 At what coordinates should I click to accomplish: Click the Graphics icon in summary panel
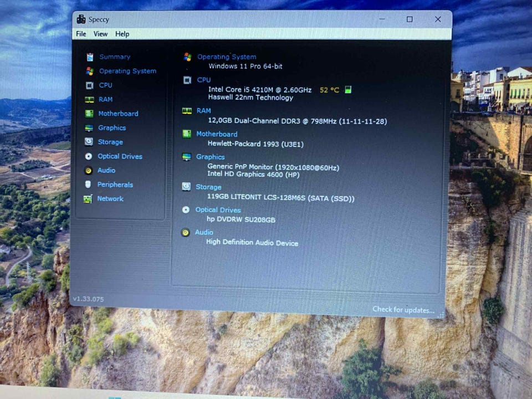pyautogui.click(x=186, y=157)
